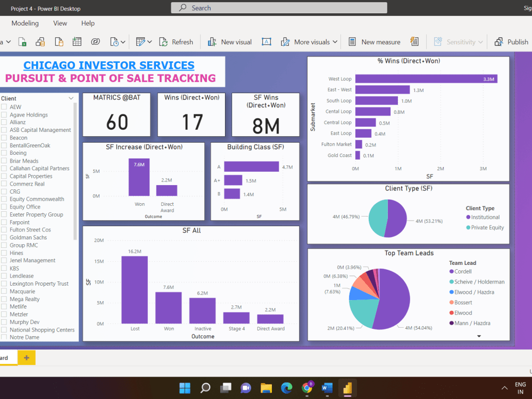Click the Recent sources icon
Image resolution: width=532 pixels, height=399 pixels.
point(114,42)
